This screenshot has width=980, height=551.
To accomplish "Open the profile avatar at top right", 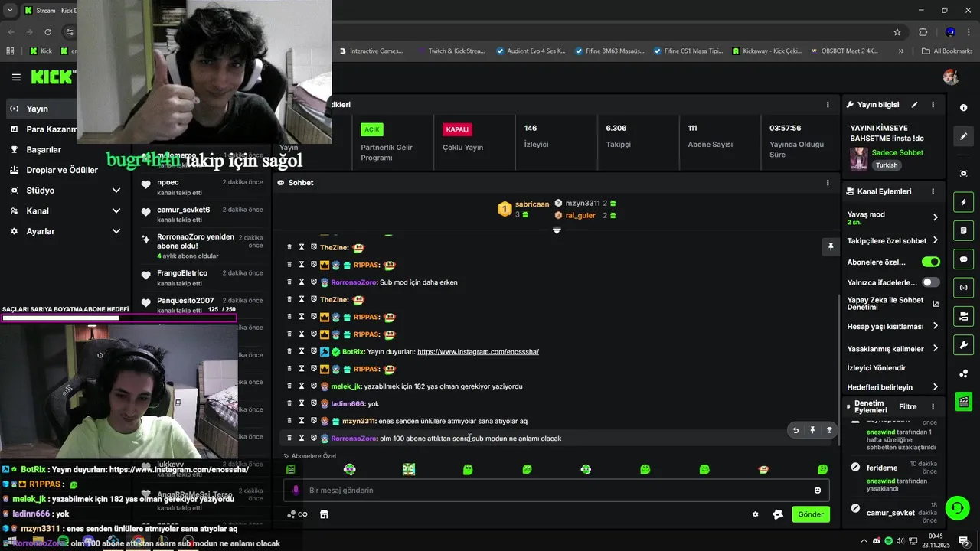I will pyautogui.click(x=951, y=77).
